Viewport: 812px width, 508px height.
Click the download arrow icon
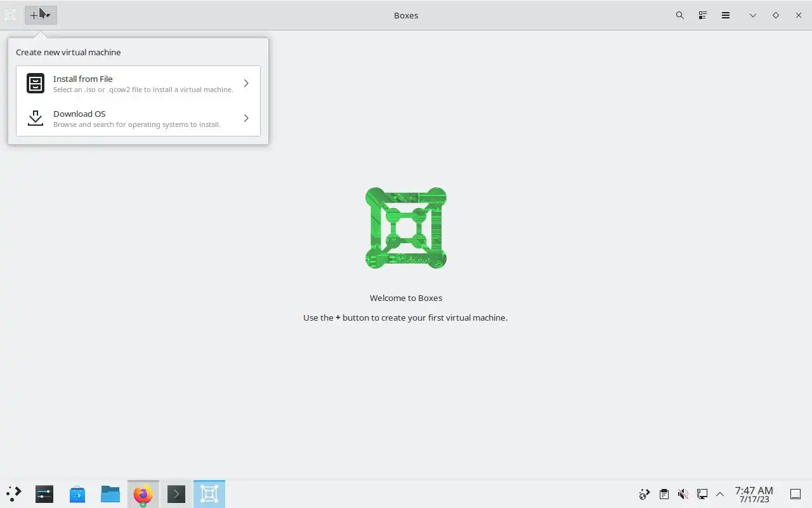click(36, 118)
